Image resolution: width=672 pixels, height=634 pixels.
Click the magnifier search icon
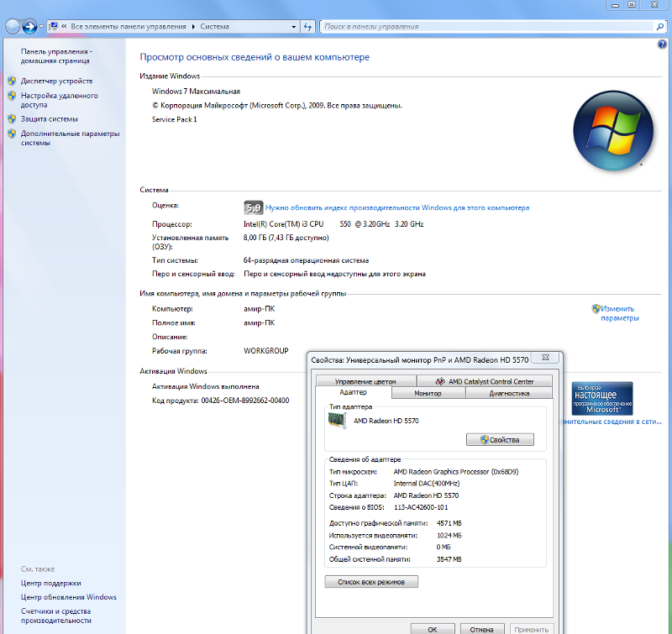coord(660,27)
